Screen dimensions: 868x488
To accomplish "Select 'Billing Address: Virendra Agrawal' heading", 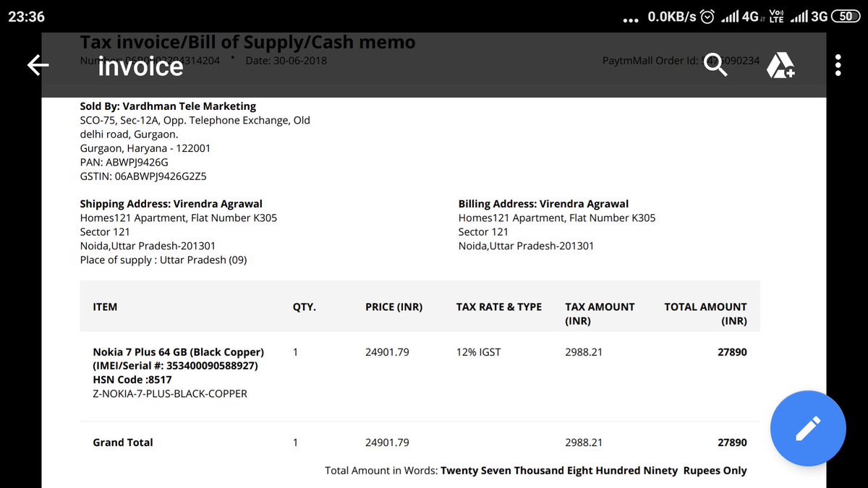I will coord(543,204).
